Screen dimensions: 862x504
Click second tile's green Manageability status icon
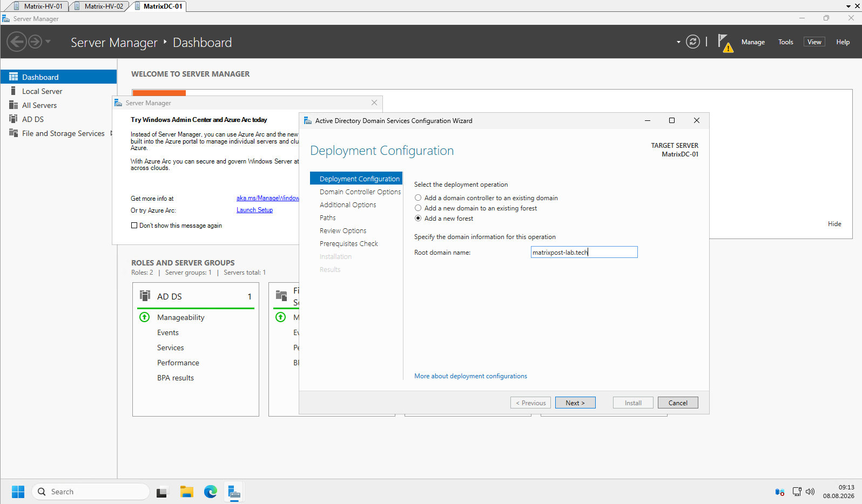[x=280, y=317]
